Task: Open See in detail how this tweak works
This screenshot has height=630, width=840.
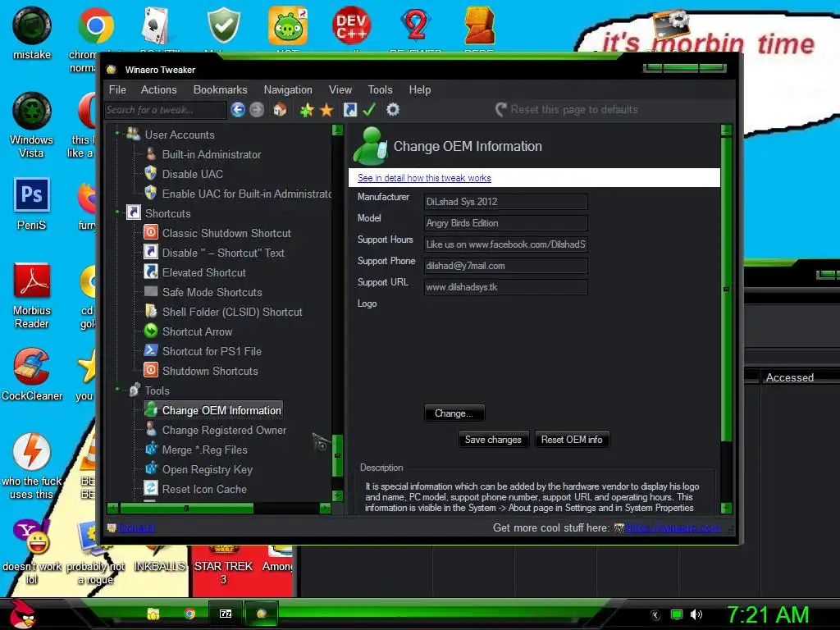Action: click(424, 178)
